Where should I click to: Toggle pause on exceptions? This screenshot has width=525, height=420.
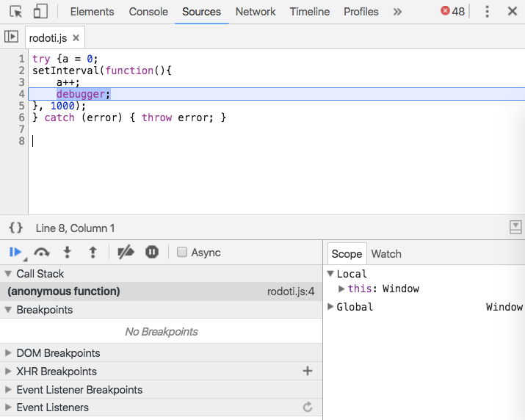tap(152, 252)
